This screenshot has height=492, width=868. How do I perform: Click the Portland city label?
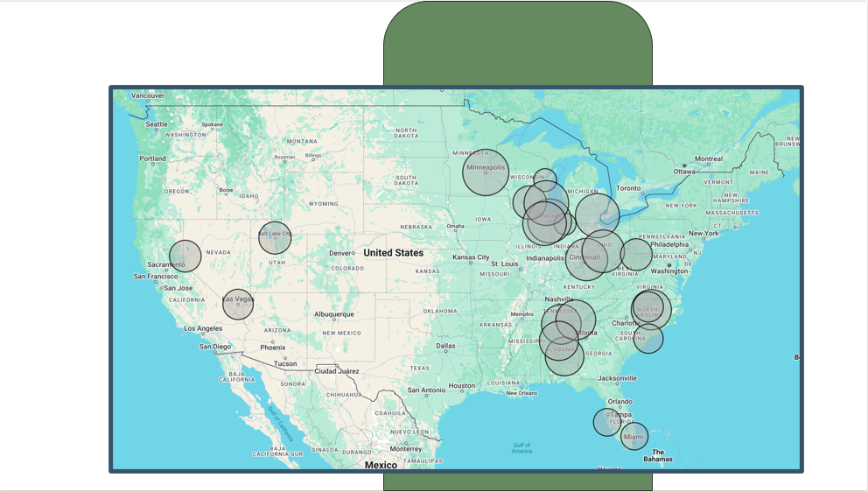[152, 158]
